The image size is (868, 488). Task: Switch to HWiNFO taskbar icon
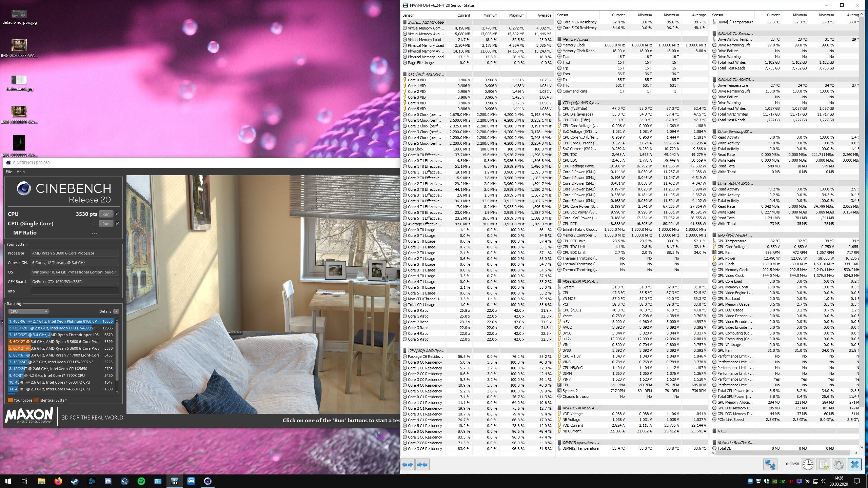coord(174,481)
